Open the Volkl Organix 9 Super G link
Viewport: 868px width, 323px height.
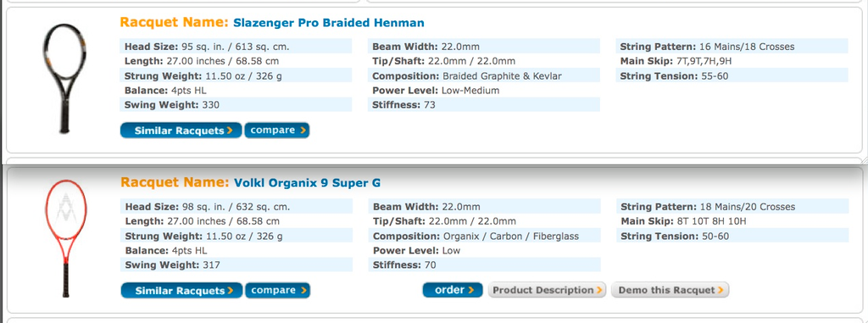click(307, 183)
